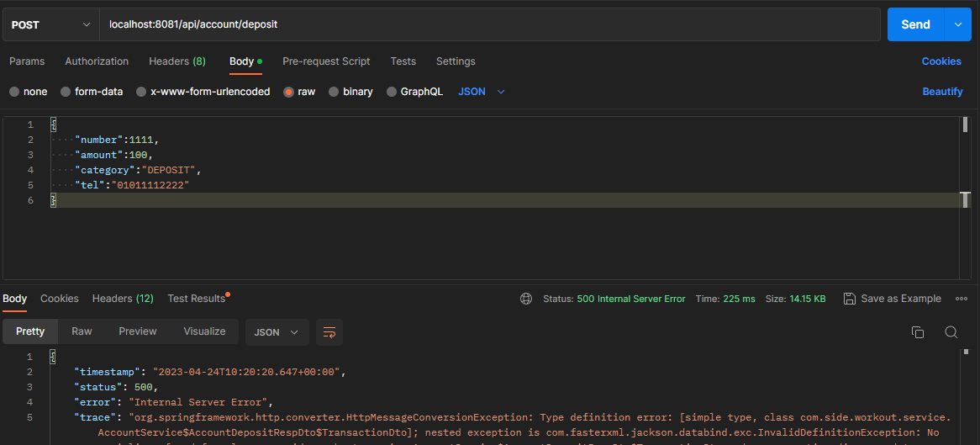Select the Pretty response view
980x445 pixels.
pyautogui.click(x=30, y=331)
